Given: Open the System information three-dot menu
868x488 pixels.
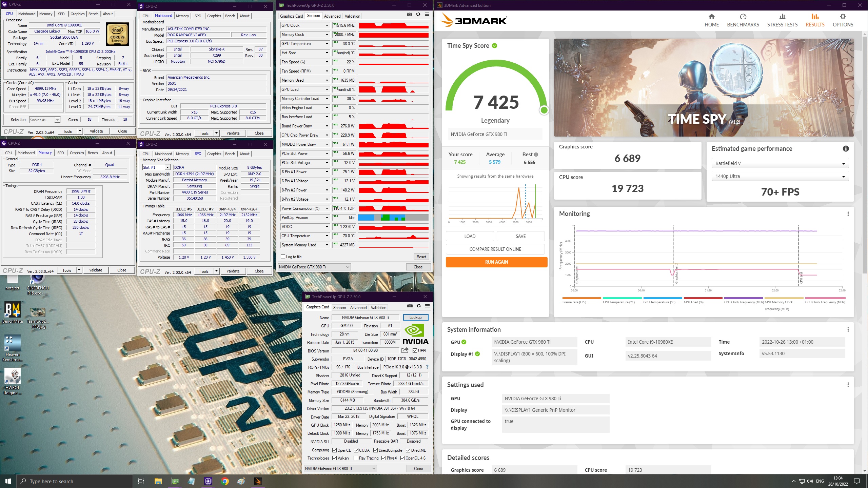Looking at the screenshot, I should [x=848, y=330].
